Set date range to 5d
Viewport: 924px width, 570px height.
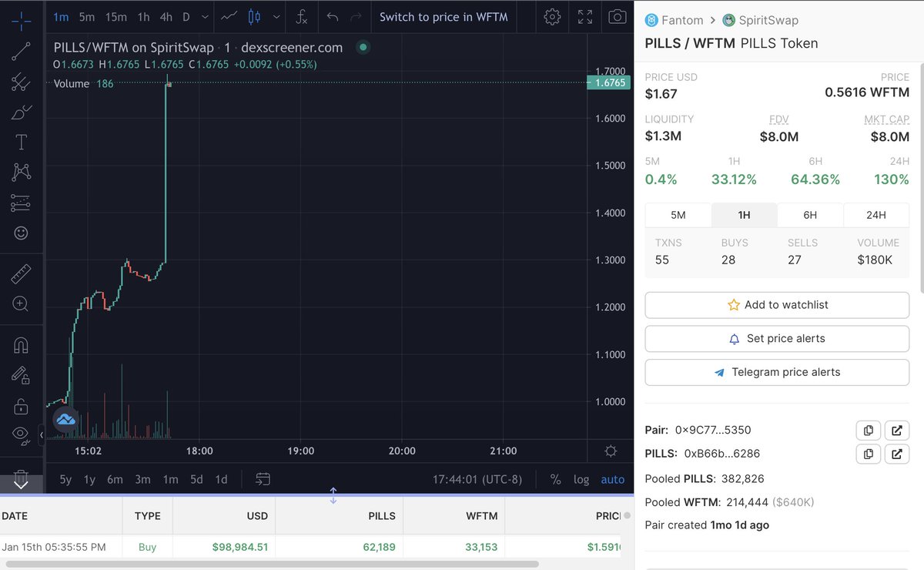point(196,479)
